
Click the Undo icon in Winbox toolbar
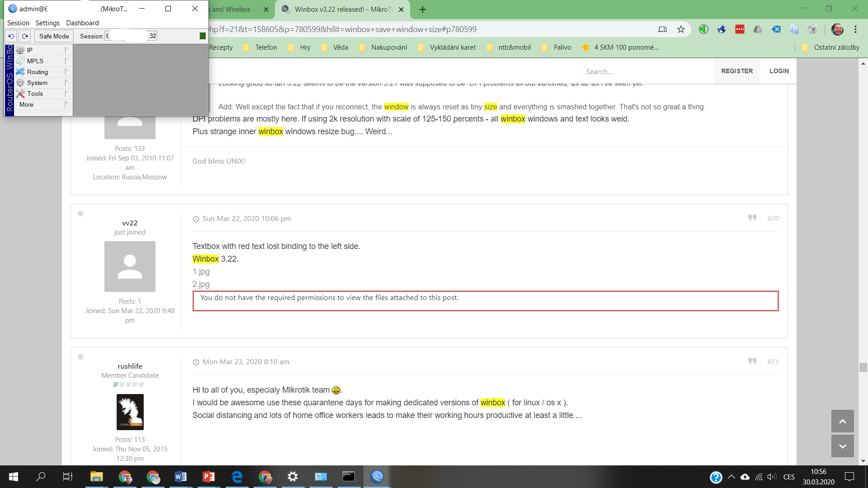[11, 36]
